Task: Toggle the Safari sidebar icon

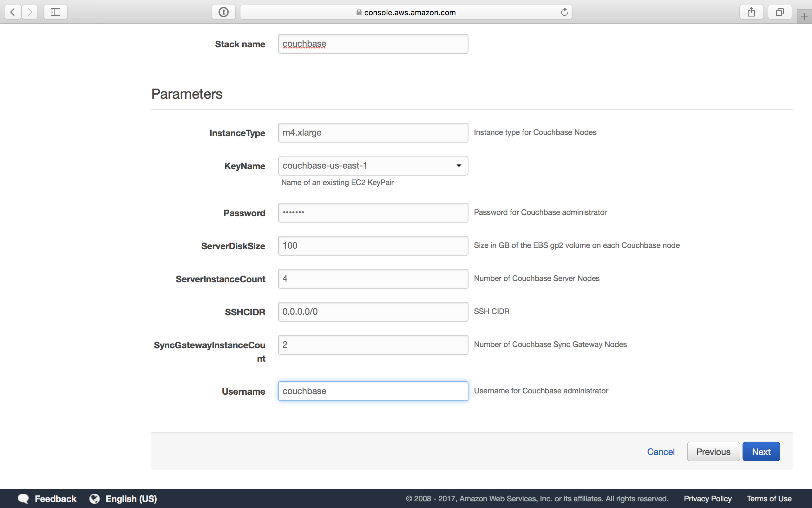Action: (x=56, y=12)
